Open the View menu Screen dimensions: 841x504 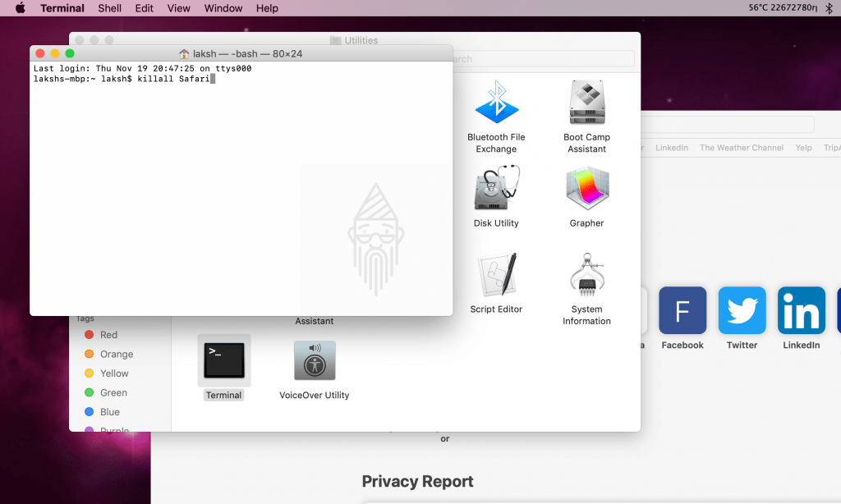tap(178, 8)
